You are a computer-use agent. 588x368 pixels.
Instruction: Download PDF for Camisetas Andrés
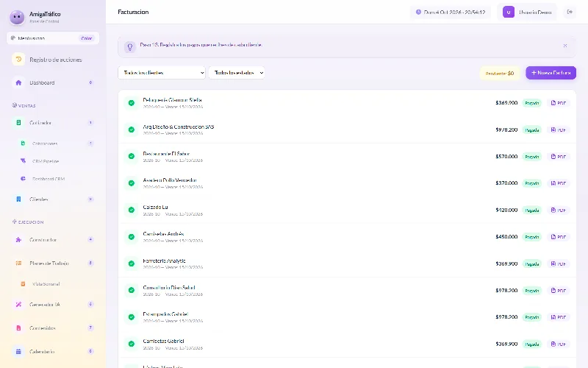[558, 237]
